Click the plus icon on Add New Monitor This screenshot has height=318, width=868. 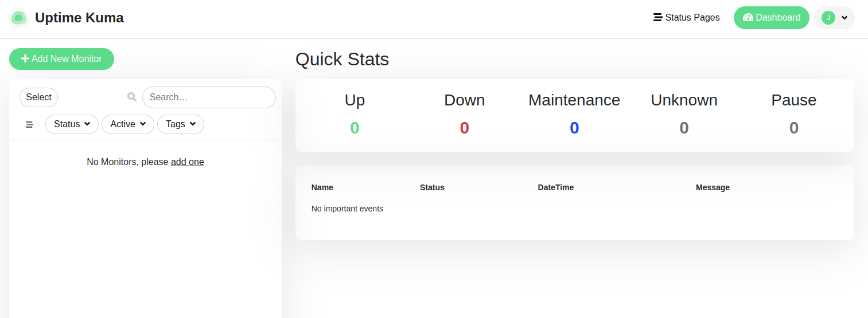25,59
